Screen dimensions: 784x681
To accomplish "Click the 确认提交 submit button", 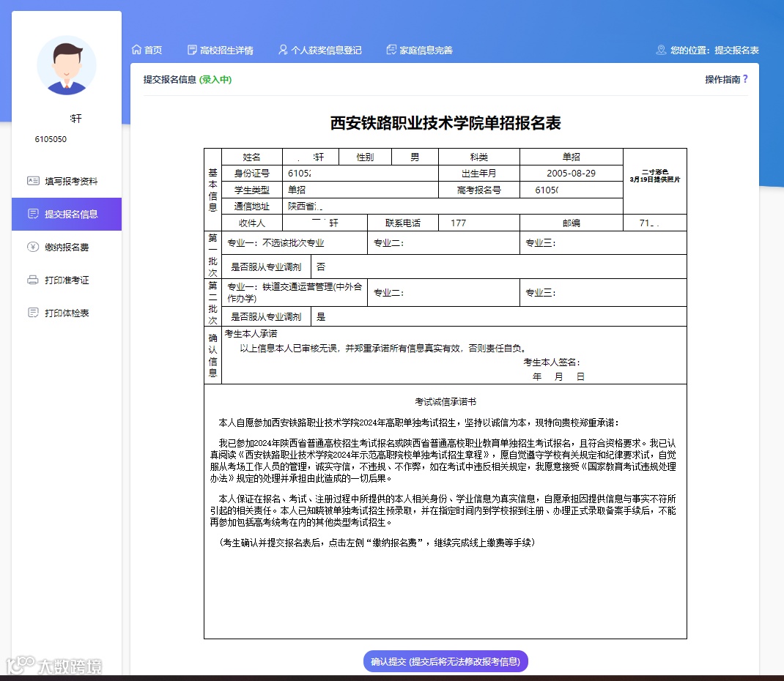I will pos(445,661).
